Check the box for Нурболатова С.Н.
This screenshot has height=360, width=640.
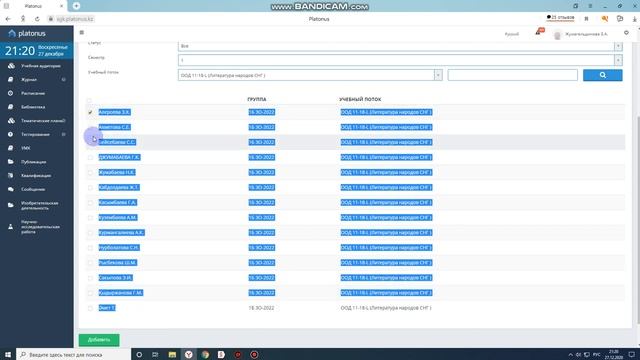[90, 248]
